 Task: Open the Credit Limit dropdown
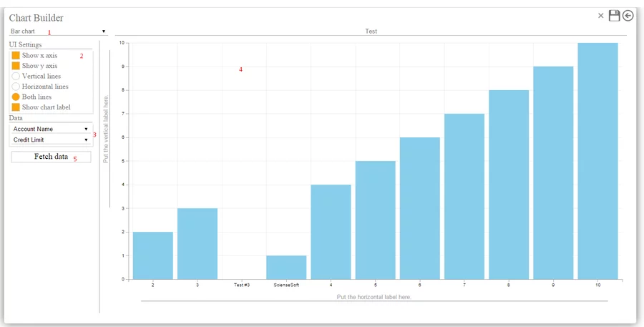[50, 140]
